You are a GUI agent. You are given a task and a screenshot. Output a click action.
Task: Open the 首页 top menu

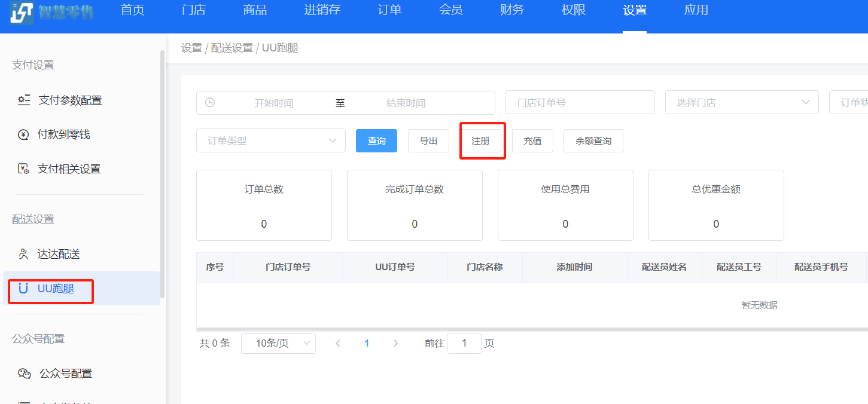pyautogui.click(x=132, y=10)
